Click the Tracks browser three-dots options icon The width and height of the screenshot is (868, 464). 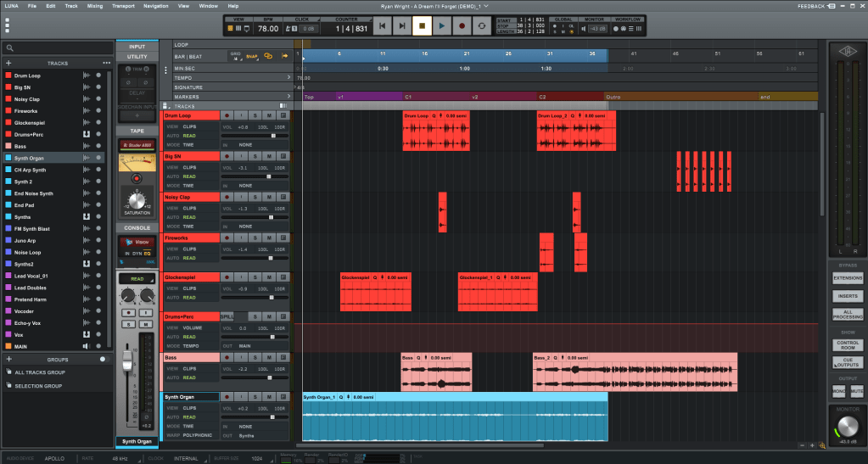click(x=106, y=63)
